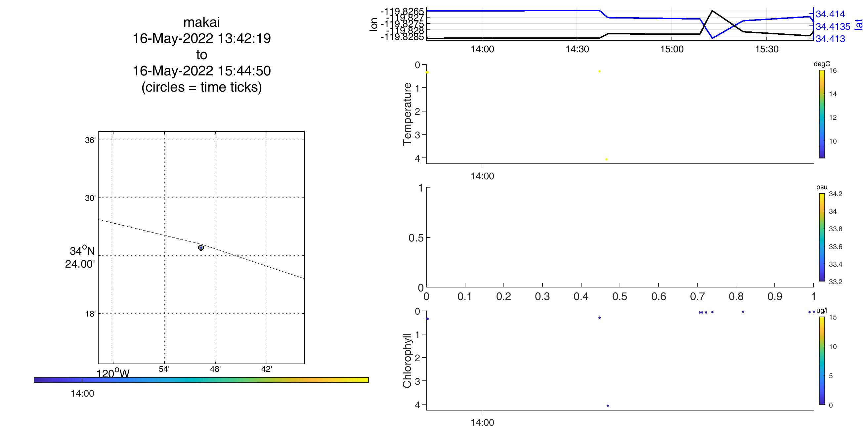Click the '14:00' tick under the Chlorophyll plot

pos(482,423)
